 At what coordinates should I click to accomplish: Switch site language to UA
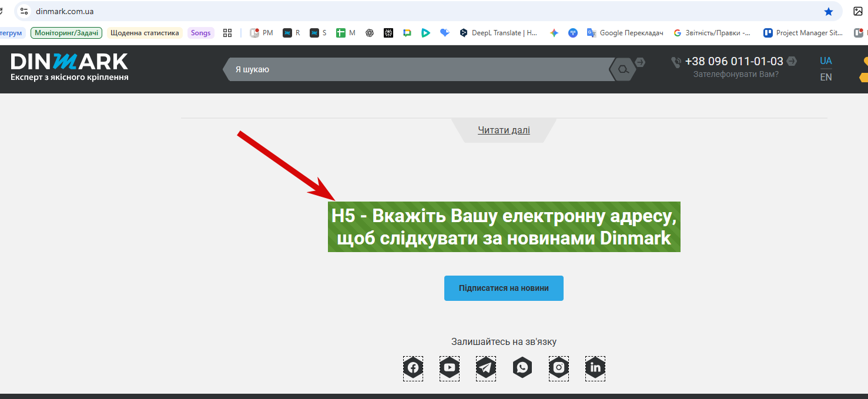tap(826, 61)
